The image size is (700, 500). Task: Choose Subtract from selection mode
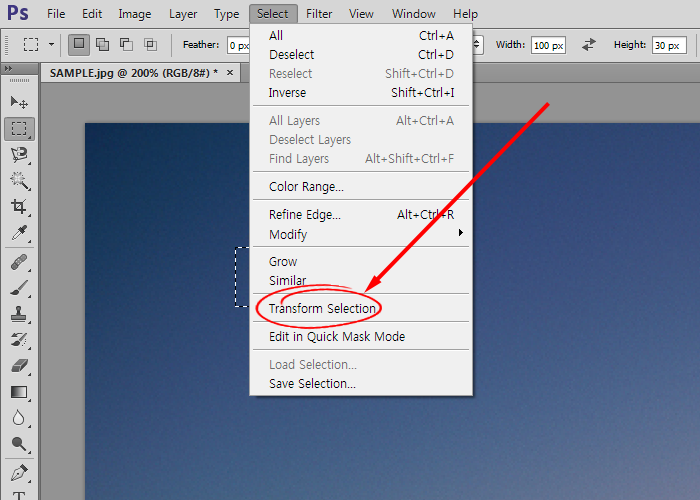click(126, 45)
